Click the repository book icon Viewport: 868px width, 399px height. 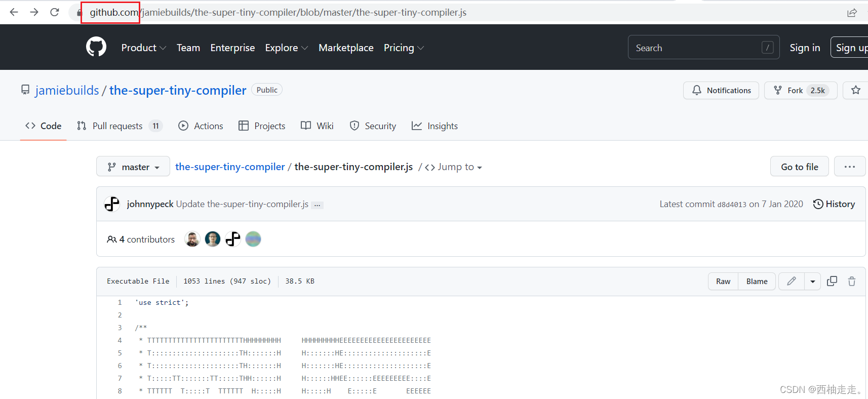tap(25, 90)
